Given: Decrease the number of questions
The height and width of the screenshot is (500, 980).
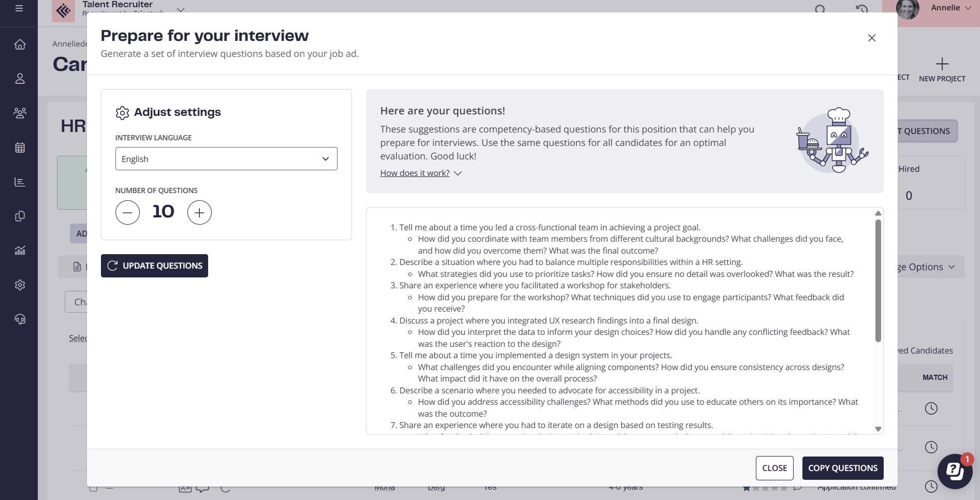Looking at the screenshot, I should 127,212.
